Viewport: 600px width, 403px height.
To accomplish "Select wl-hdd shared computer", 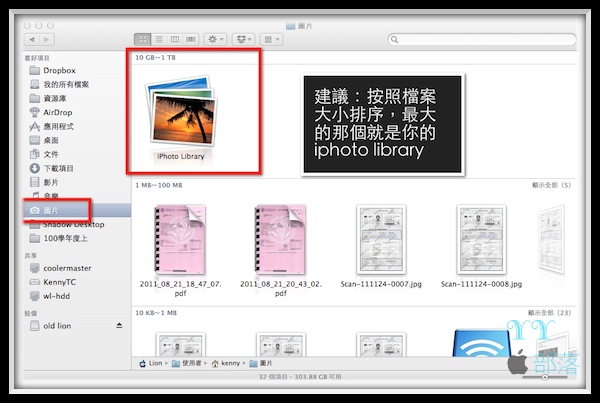I will click(x=50, y=296).
